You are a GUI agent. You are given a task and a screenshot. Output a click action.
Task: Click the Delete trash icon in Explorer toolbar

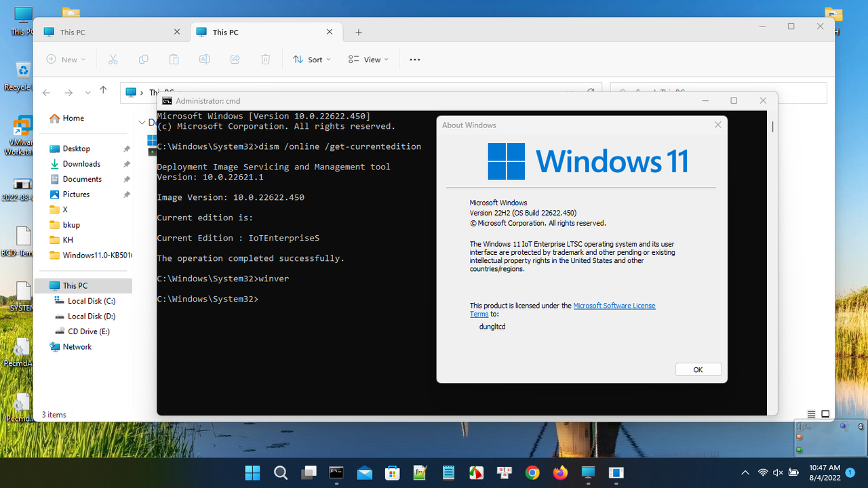(266, 60)
